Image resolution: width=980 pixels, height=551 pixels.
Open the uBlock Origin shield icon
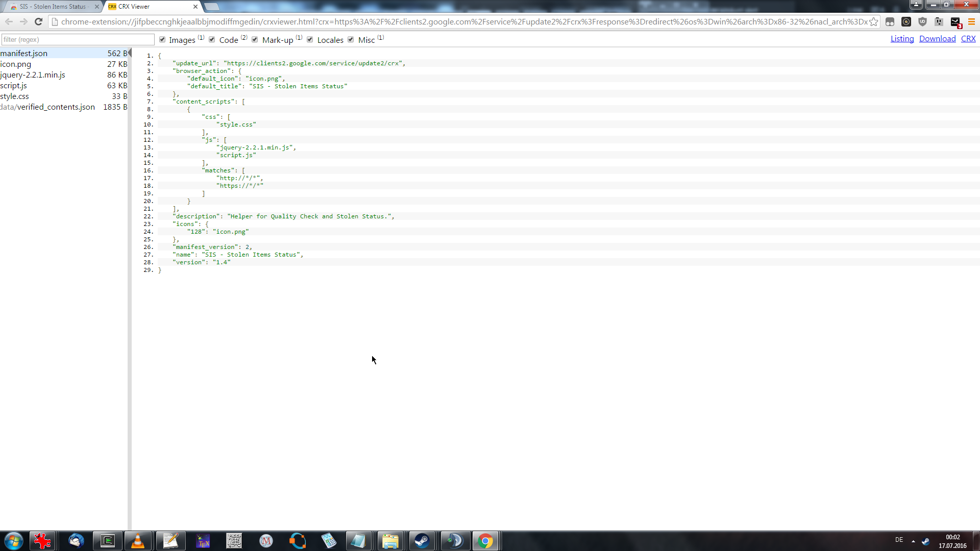pyautogui.click(x=922, y=21)
